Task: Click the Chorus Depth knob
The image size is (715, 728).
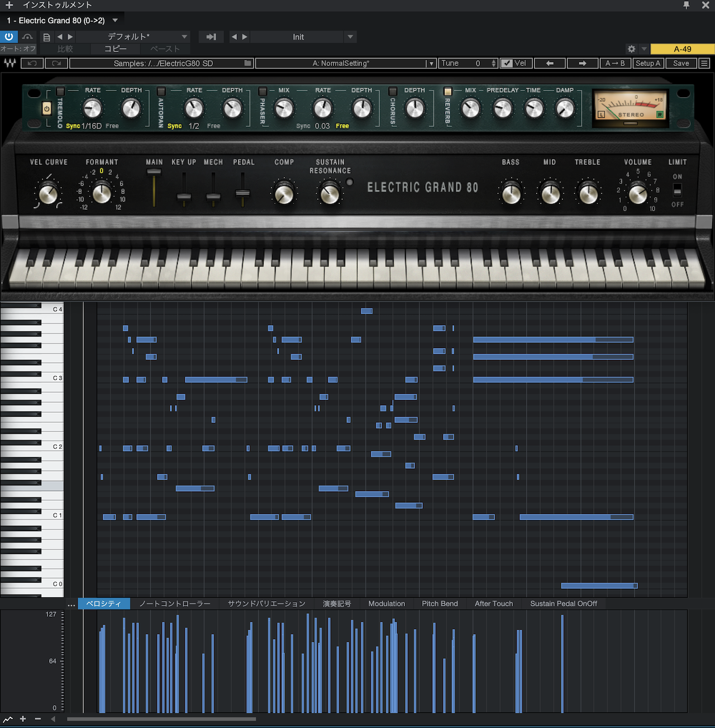Action: [414, 108]
